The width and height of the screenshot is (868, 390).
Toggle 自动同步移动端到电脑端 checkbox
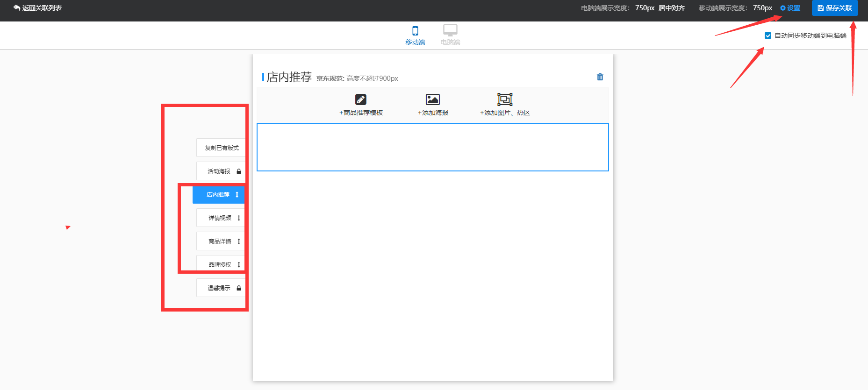point(768,35)
